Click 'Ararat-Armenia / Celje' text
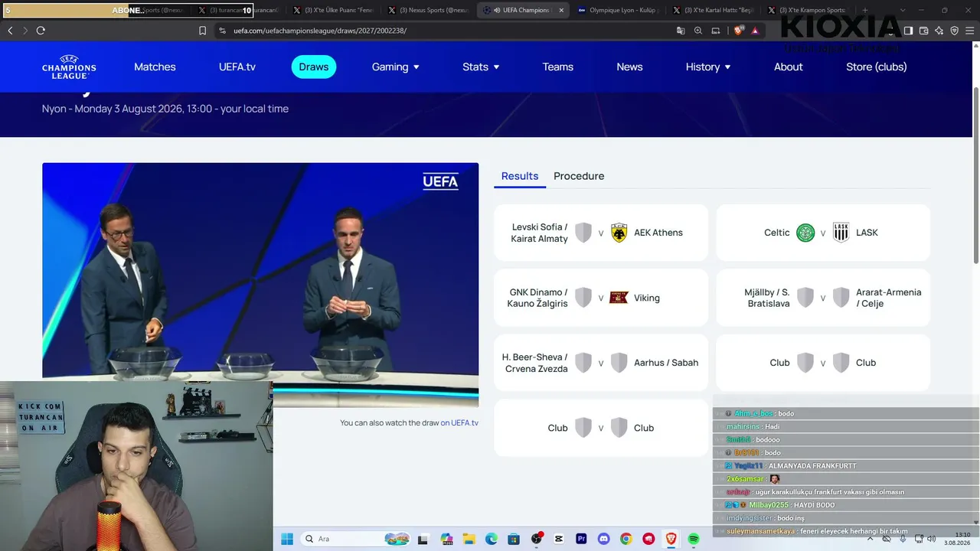This screenshot has height=551, width=980. tap(889, 298)
